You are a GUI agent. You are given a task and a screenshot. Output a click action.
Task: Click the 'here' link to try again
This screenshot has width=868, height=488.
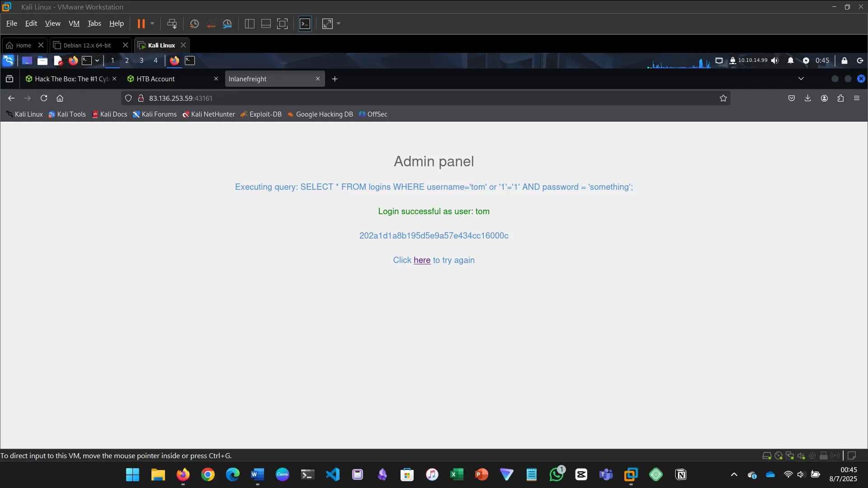(x=422, y=260)
